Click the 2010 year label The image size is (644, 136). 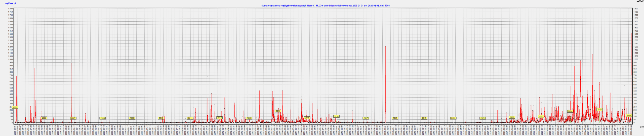161,118
